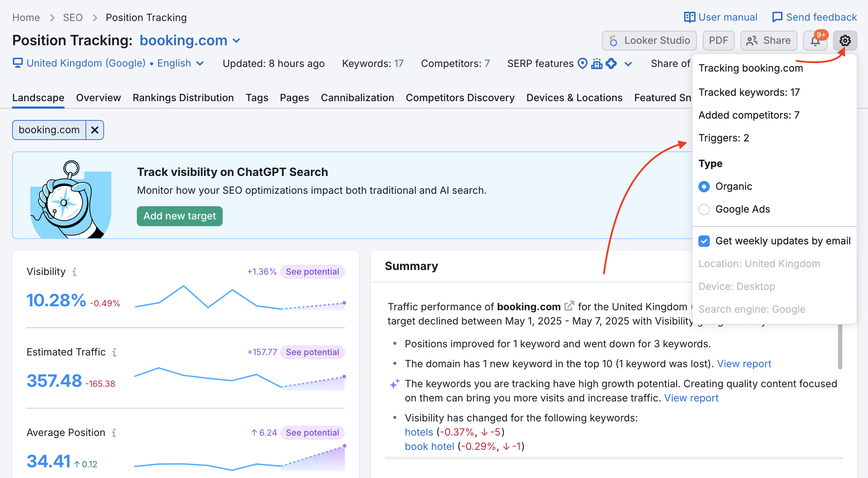Open the Cannibalization tab
Viewport: 868px width, 478px height.
pyautogui.click(x=357, y=98)
